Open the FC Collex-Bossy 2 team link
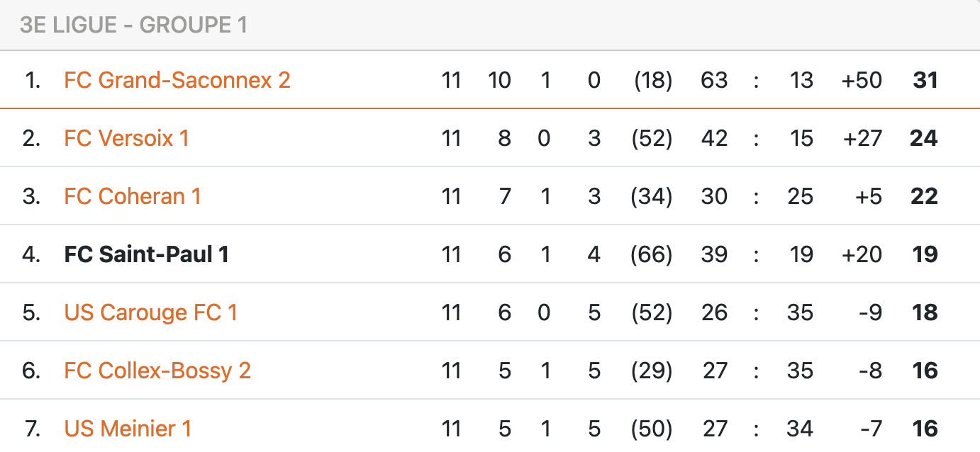This screenshot has width=980, height=452. [x=157, y=371]
